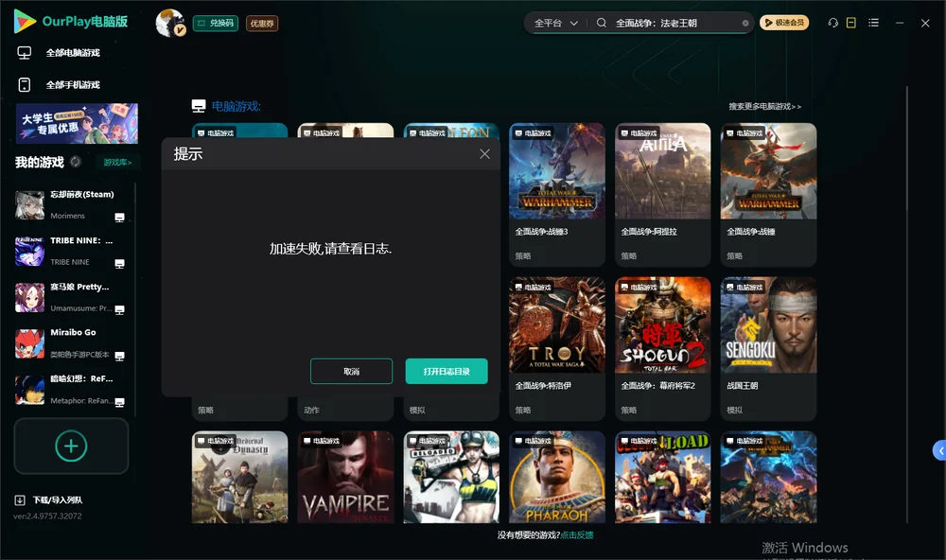Viewport: 946px width, 560px height.
Task: Open 搜索更多电脑游戏>> link
Action: coord(764,106)
